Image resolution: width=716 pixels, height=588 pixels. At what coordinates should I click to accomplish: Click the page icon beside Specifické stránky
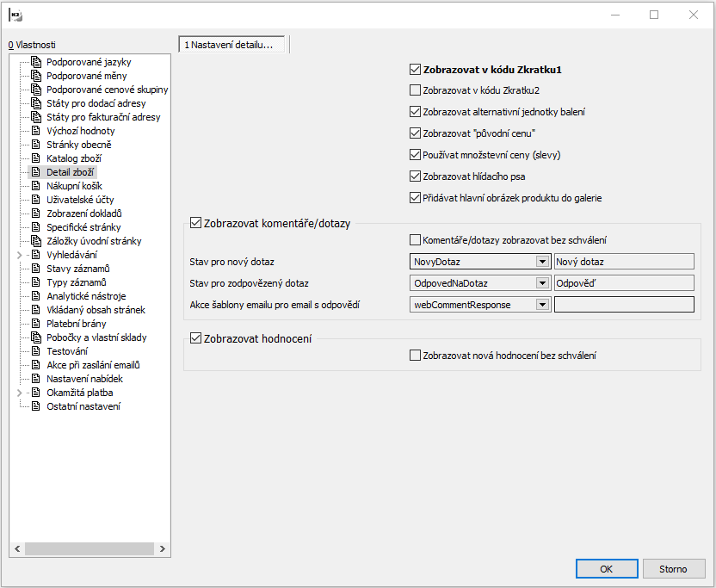(35, 227)
